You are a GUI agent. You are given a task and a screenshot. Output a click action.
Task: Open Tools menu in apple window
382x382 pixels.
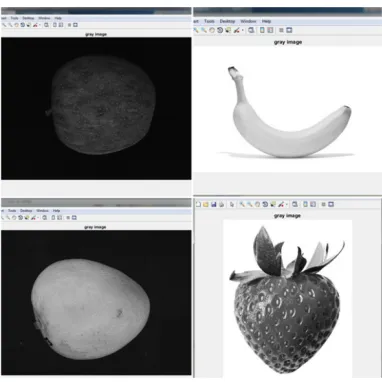[15, 18]
